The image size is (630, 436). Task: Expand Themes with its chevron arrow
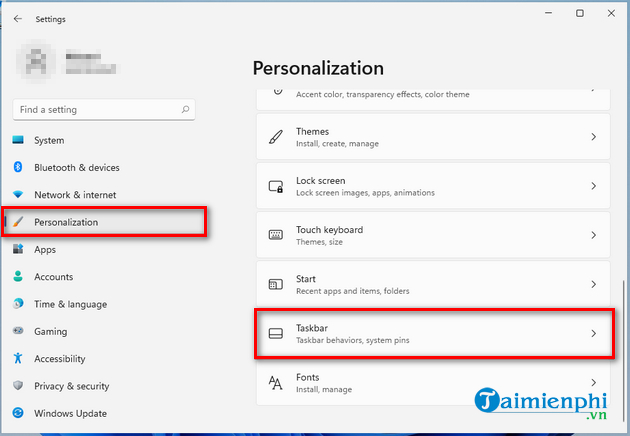point(593,137)
